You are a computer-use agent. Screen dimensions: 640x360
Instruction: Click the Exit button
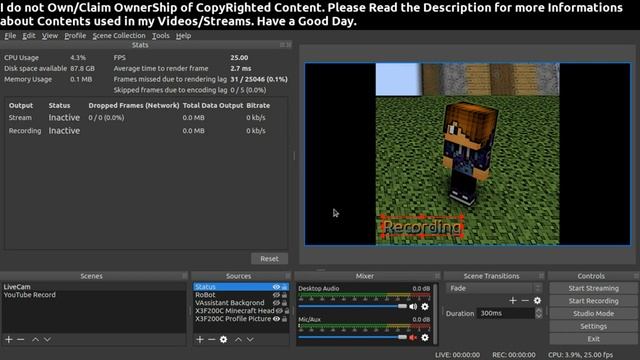(x=593, y=339)
